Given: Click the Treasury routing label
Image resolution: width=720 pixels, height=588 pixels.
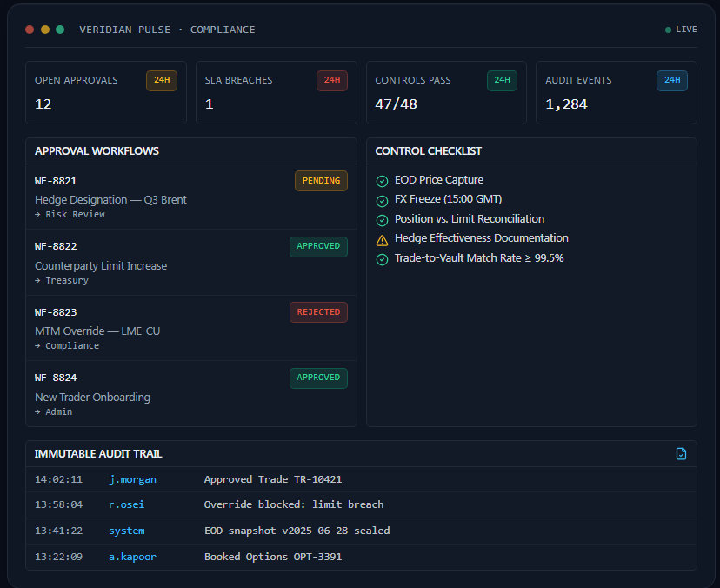Looking at the screenshot, I should 67,280.
